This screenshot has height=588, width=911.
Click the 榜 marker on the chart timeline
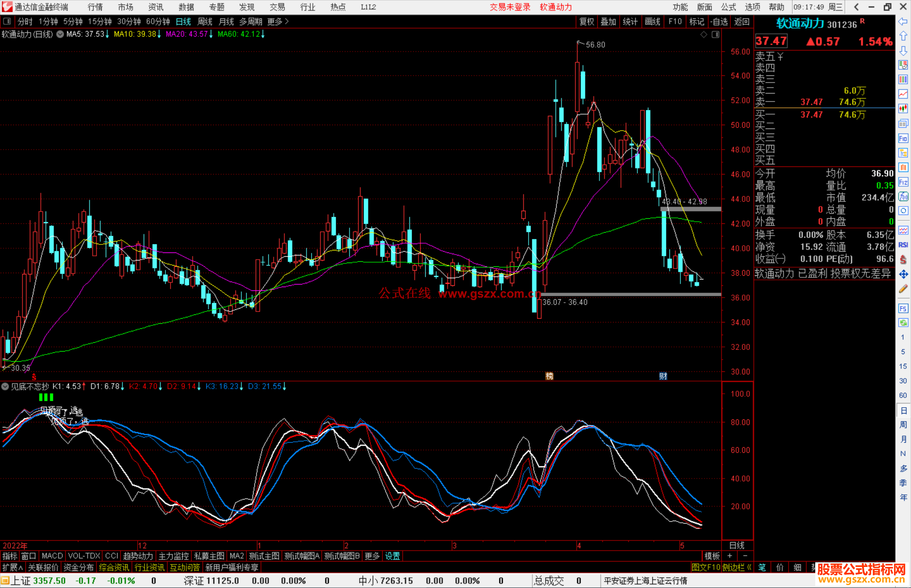(x=549, y=376)
